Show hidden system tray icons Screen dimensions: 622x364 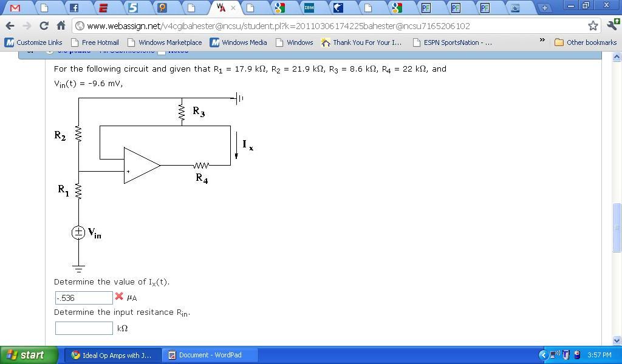click(x=544, y=355)
